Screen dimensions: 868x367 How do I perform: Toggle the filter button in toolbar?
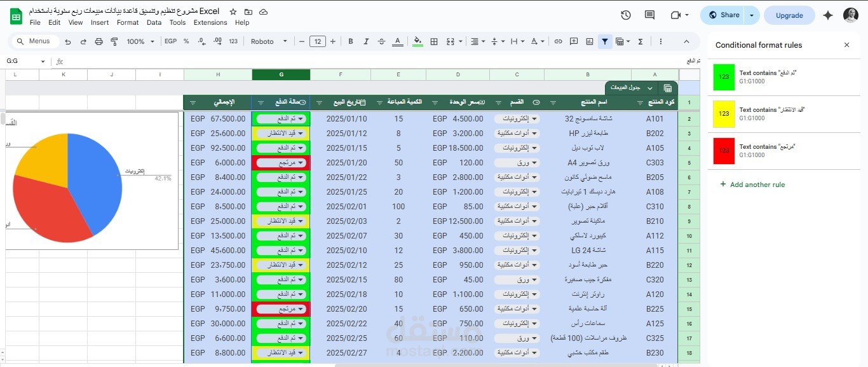click(x=605, y=41)
